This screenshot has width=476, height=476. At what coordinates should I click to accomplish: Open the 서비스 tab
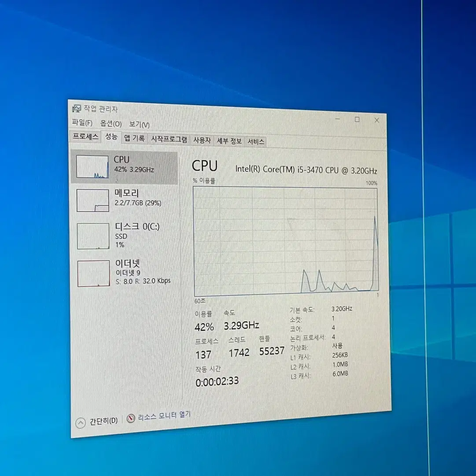click(255, 142)
